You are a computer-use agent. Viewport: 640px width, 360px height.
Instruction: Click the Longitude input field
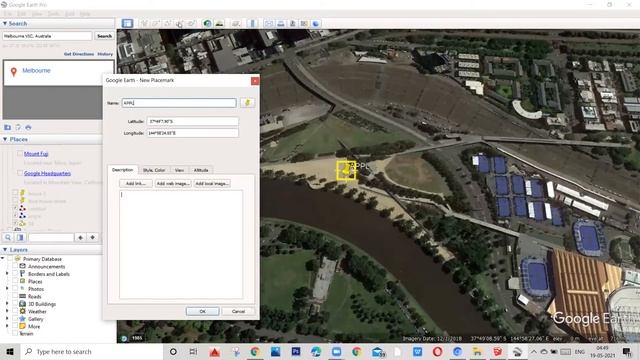[193, 133]
